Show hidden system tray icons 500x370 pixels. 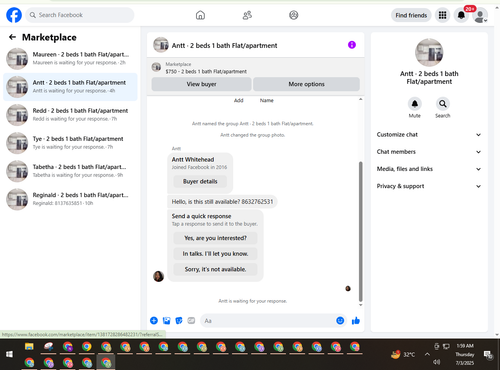tap(427, 354)
